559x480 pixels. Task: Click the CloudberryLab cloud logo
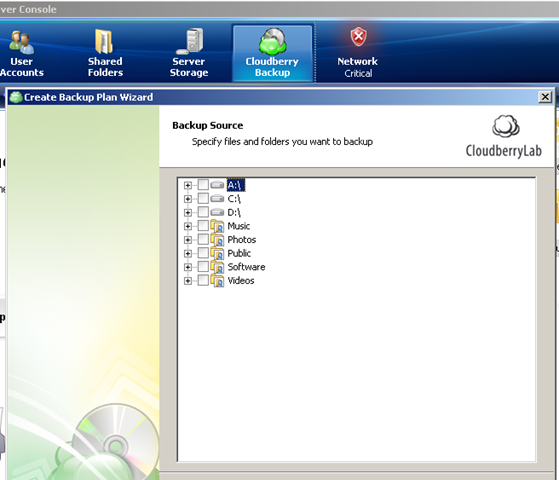506,126
